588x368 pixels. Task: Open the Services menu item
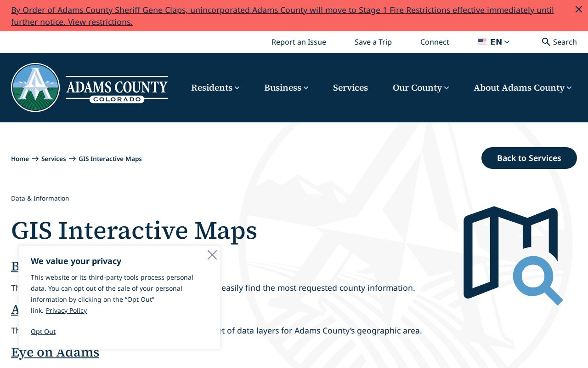351,87
